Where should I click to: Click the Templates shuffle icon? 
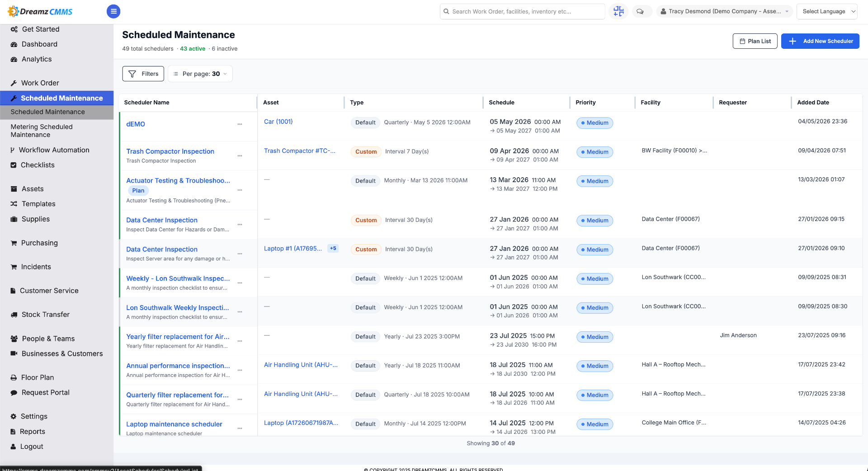[14, 204]
